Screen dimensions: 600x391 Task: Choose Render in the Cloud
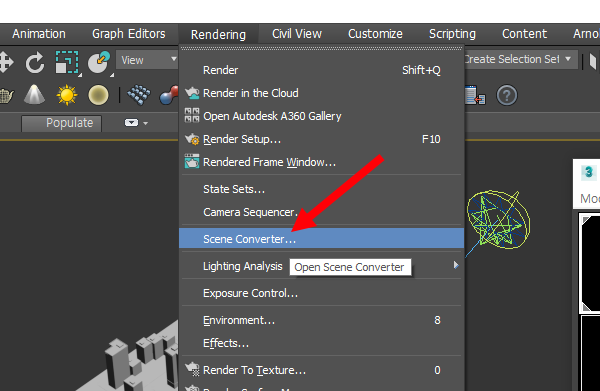(321, 93)
